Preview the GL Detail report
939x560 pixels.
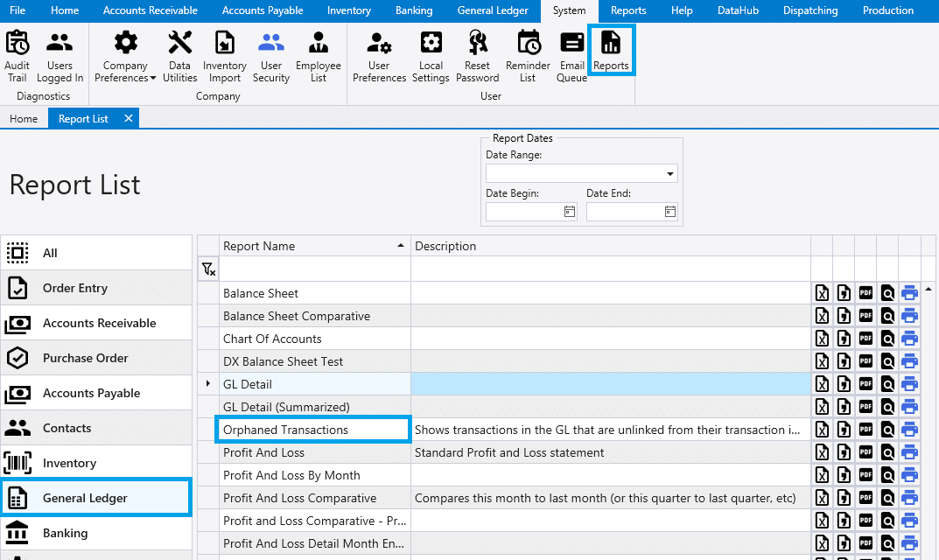pyautogui.click(x=887, y=384)
